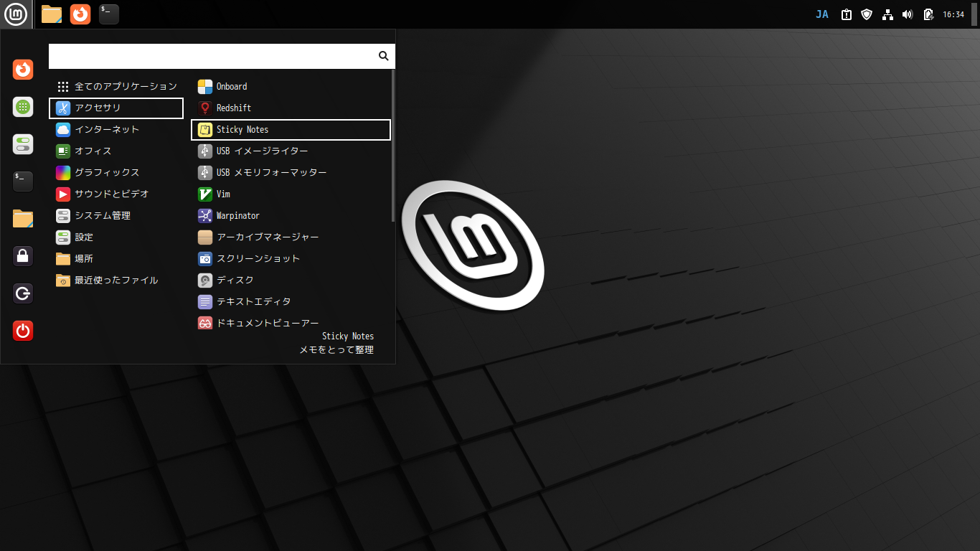Click the tray icon beside JA indicator
Image resolution: width=980 pixels, height=551 pixels.
(847, 14)
